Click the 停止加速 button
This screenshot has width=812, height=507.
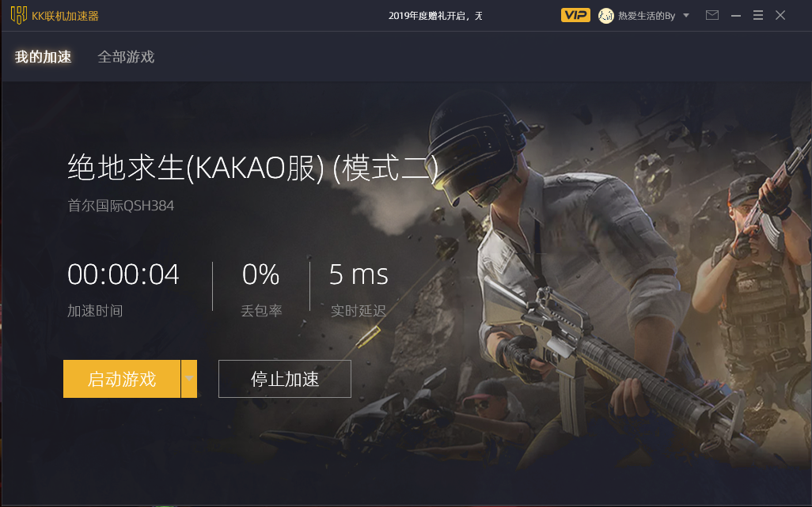pos(285,379)
